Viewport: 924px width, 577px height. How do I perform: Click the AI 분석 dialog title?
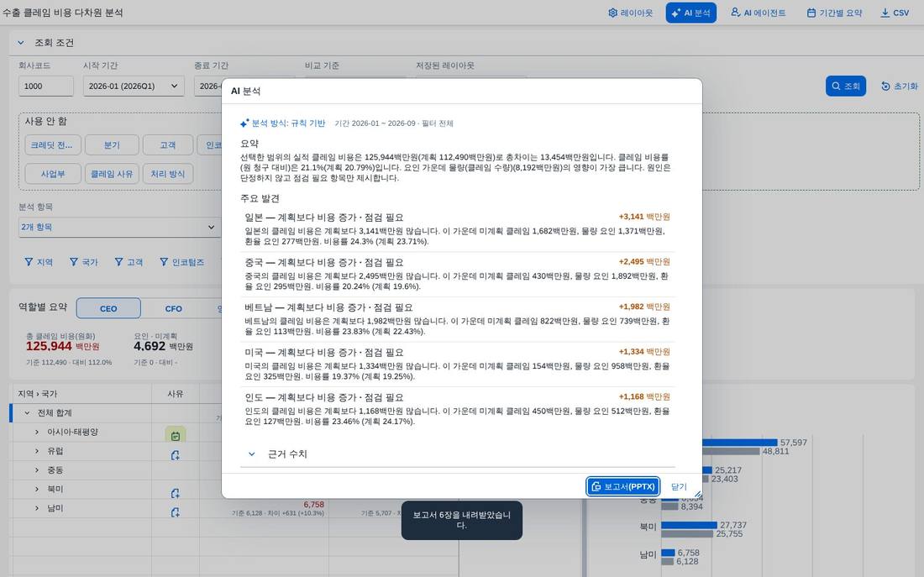246,92
